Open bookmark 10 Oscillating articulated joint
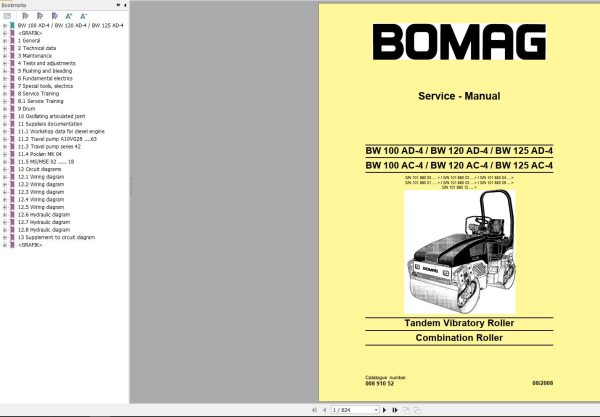The height and width of the screenshot is (417, 600). tap(51, 116)
